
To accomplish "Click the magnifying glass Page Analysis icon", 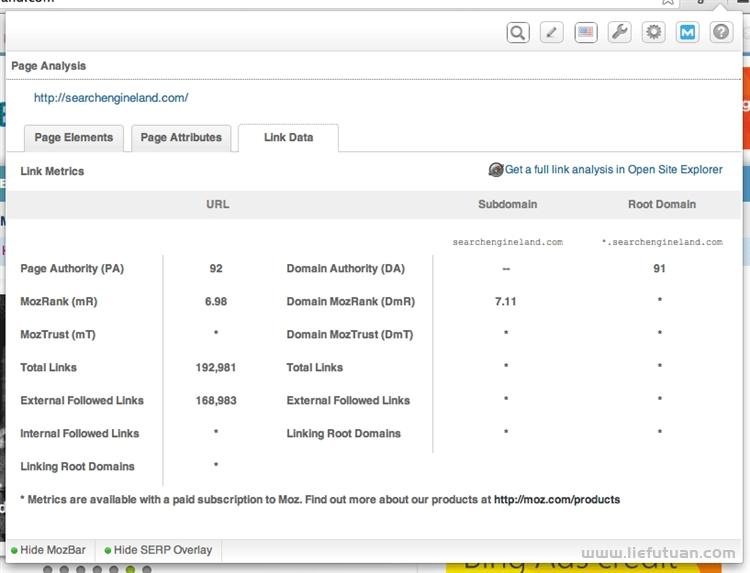I will pos(518,33).
